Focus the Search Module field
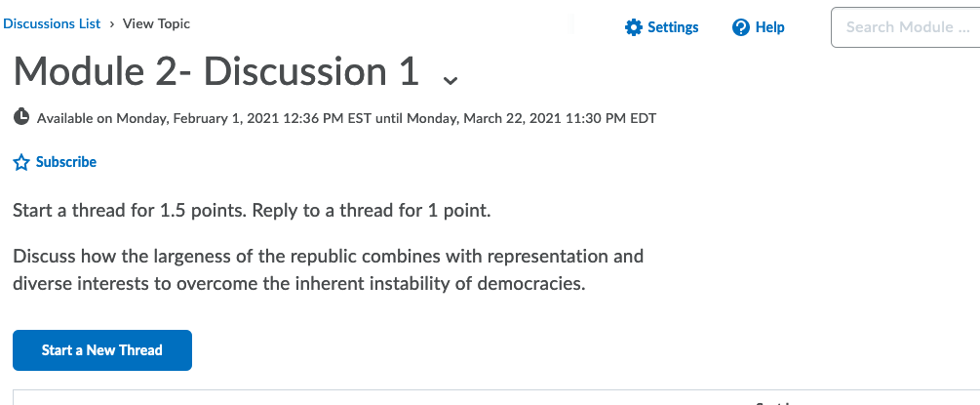The height and width of the screenshot is (405, 980). point(906,27)
